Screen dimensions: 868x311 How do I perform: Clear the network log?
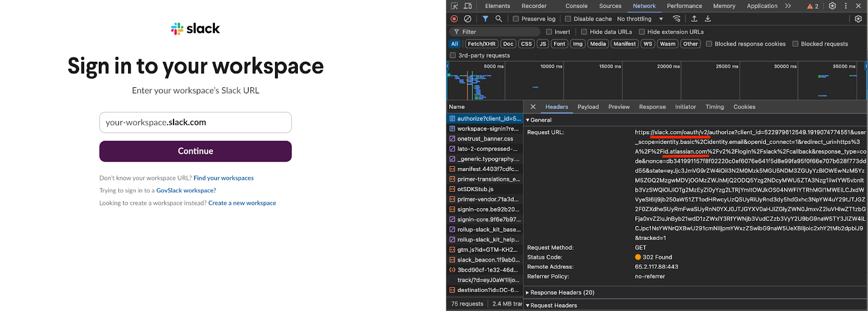468,19
